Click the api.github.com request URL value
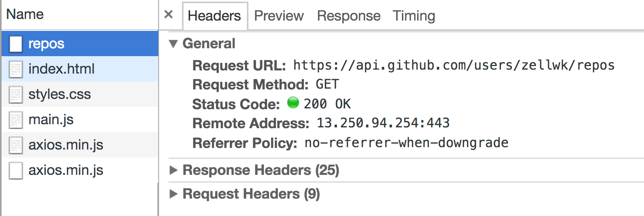The height and width of the screenshot is (216, 644). pos(454,65)
